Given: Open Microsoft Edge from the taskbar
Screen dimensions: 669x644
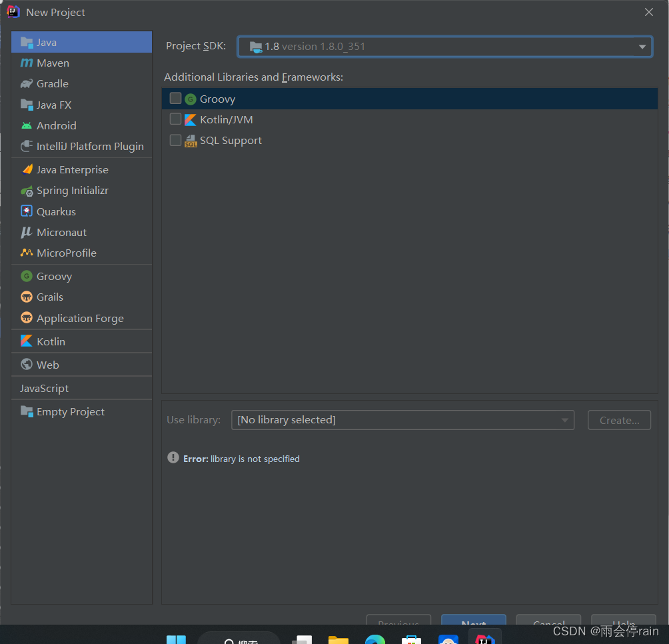Looking at the screenshot, I should pos(375,639).
